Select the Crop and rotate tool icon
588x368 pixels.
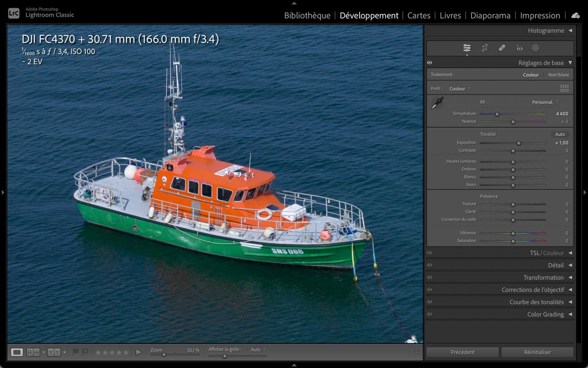[485, 48]
